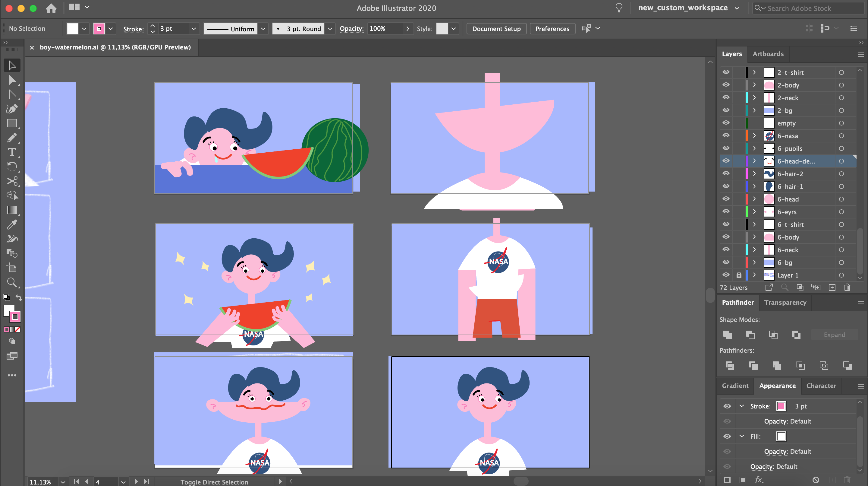Click fill color swatch in control bar
This screenshot has width=868, height=486.
(x=72, y=29)
